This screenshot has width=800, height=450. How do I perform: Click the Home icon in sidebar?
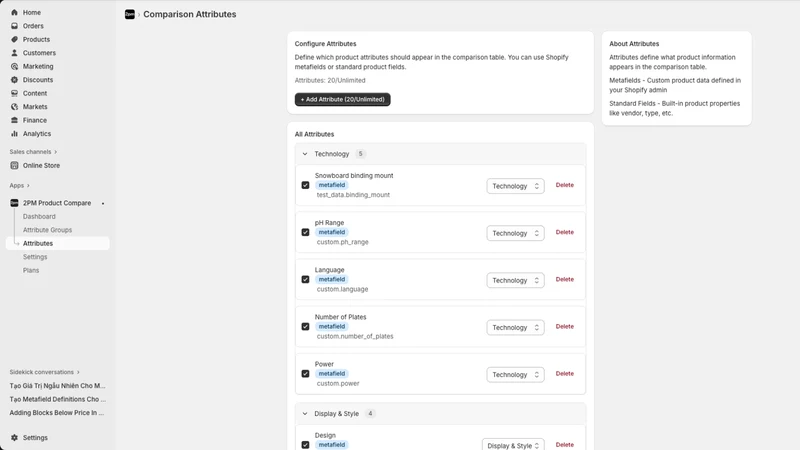14,12
